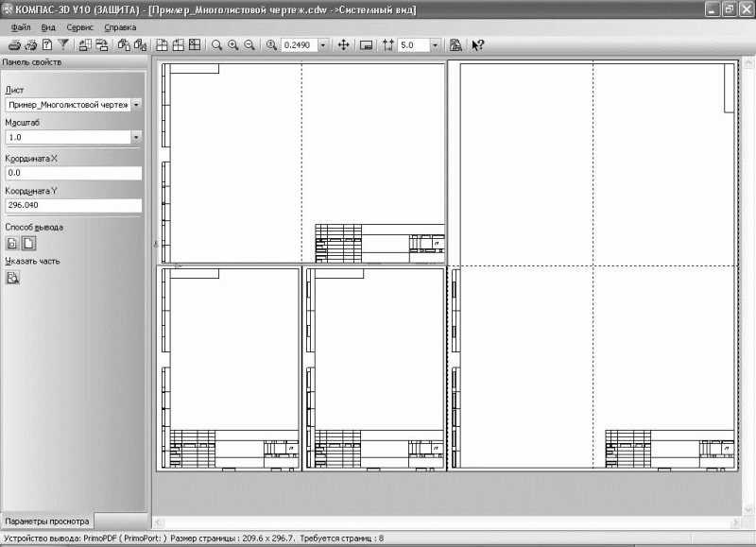
Task: Select the top-left drawing sheet in preview
Action: 302,162
